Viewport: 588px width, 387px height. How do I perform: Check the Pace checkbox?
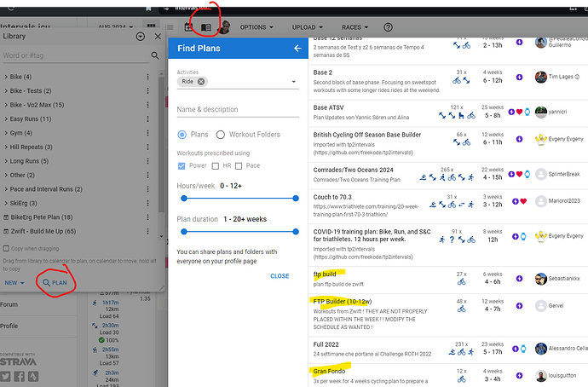pyautogui.click(x=239, y=165)
